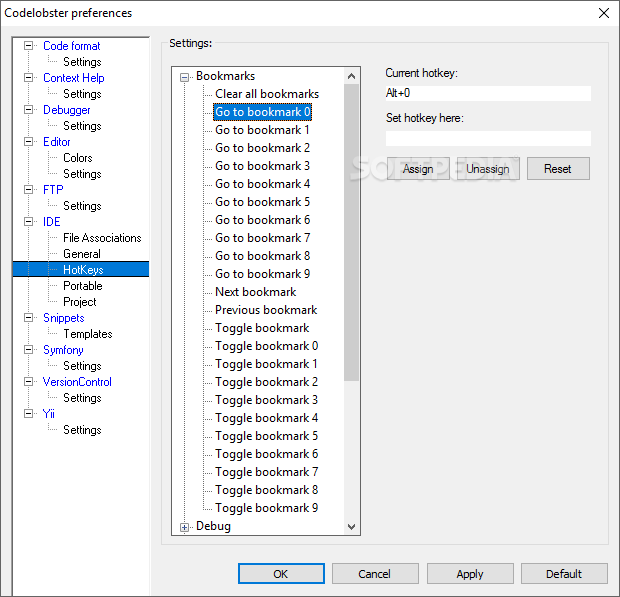Collapse the Yii tree node
Image resolution: width=620 pixels, height=597 pixels.
coord(28,414)
